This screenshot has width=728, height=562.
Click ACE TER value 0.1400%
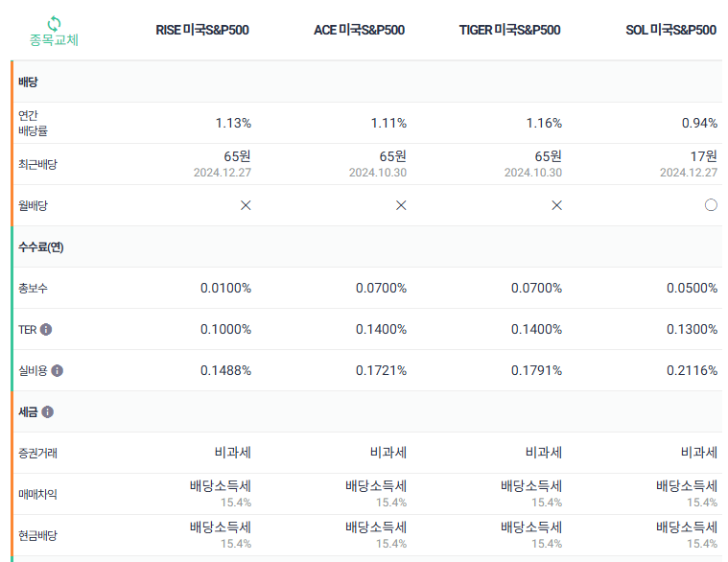tap(381, 330)
